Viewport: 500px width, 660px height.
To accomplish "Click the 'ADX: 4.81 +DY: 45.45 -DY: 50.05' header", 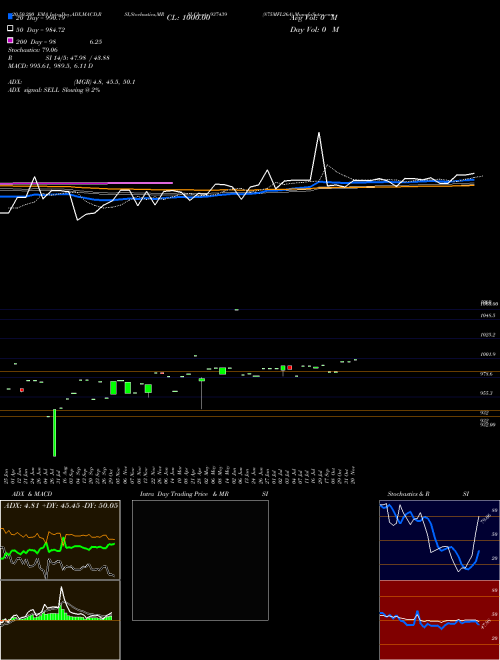I will [x=61, y=506].
